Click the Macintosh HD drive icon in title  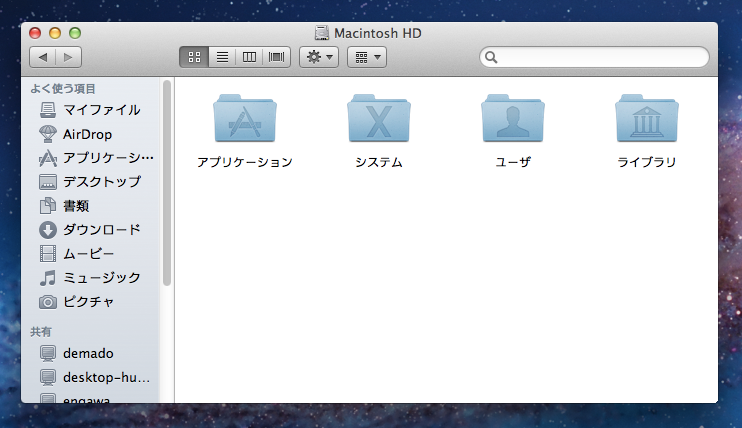(x=322, y=33)
